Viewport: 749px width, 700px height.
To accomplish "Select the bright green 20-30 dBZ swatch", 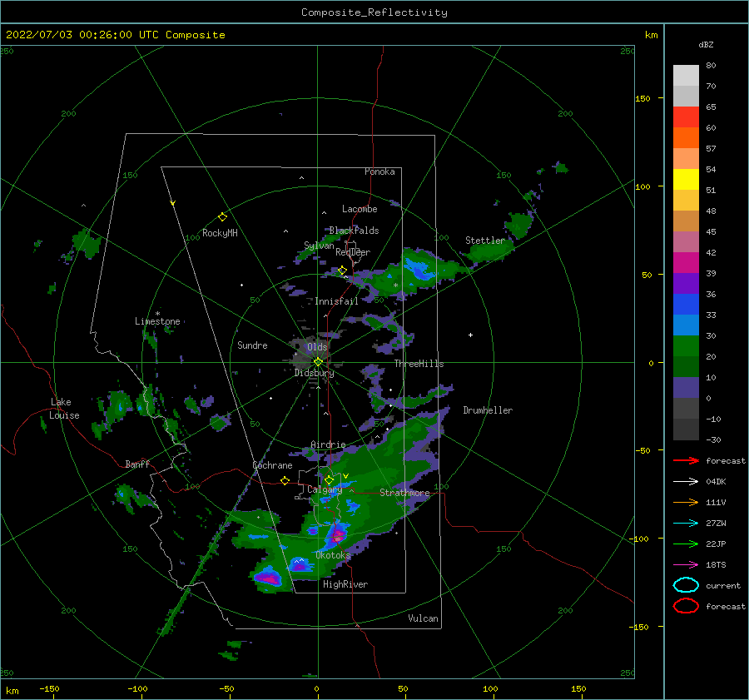I will coord(686,346).
